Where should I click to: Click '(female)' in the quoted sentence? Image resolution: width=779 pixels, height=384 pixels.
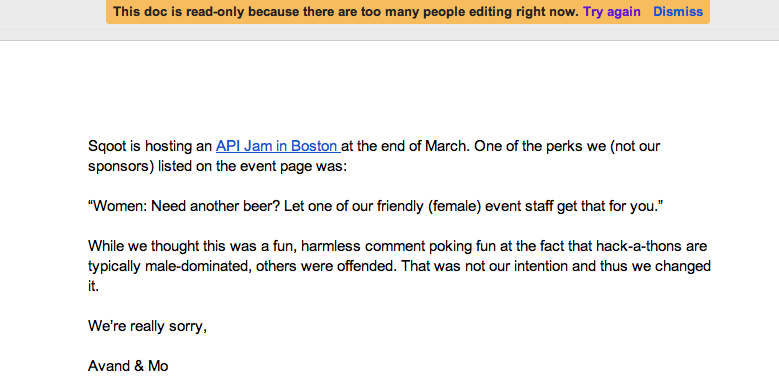click(x=454, y=206)
